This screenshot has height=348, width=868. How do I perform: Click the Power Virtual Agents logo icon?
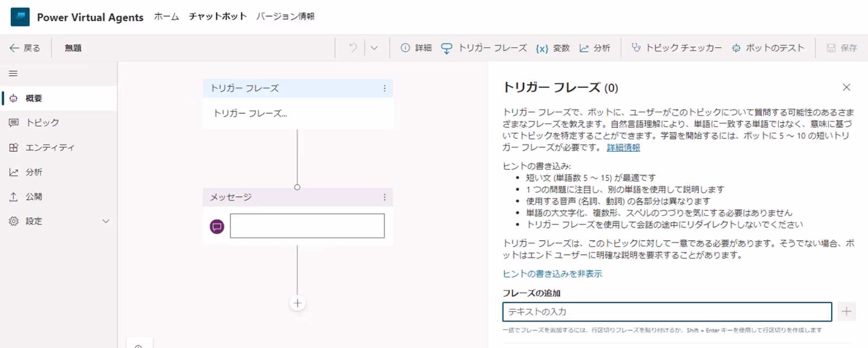[x=20, y=17]
